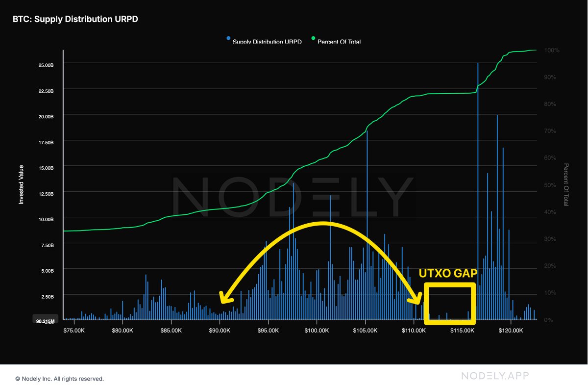Screen dimensions: 588x387
Task: Toggle the Percent Of Total legend label
Action: (339, 42)
